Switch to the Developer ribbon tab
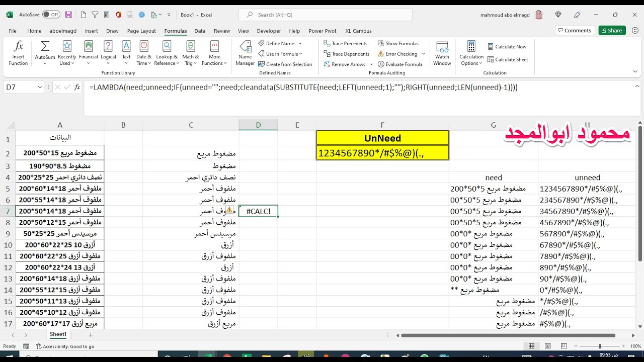The image size is (644, 362). click(x=269, y=31)
